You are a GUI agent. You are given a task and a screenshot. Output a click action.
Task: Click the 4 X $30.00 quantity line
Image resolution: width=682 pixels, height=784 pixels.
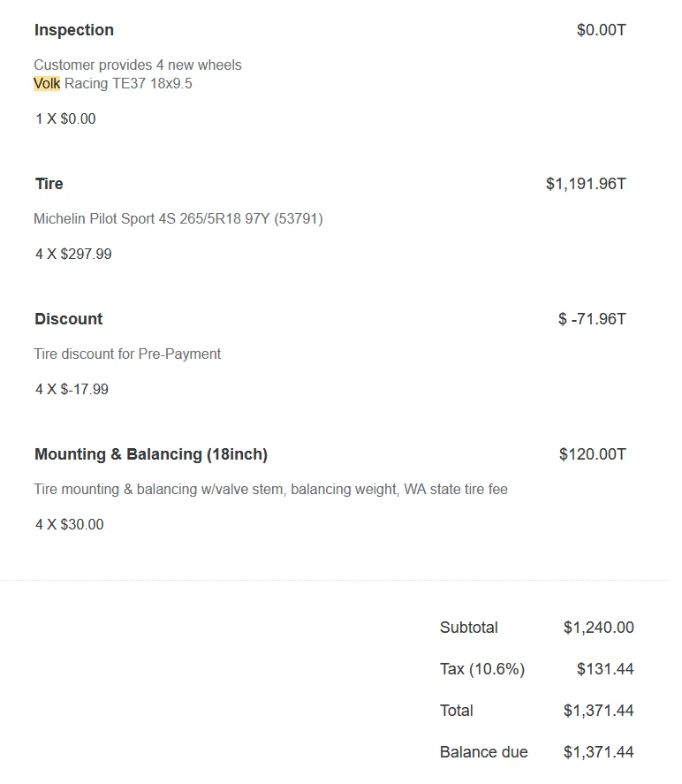coord(70,525)
